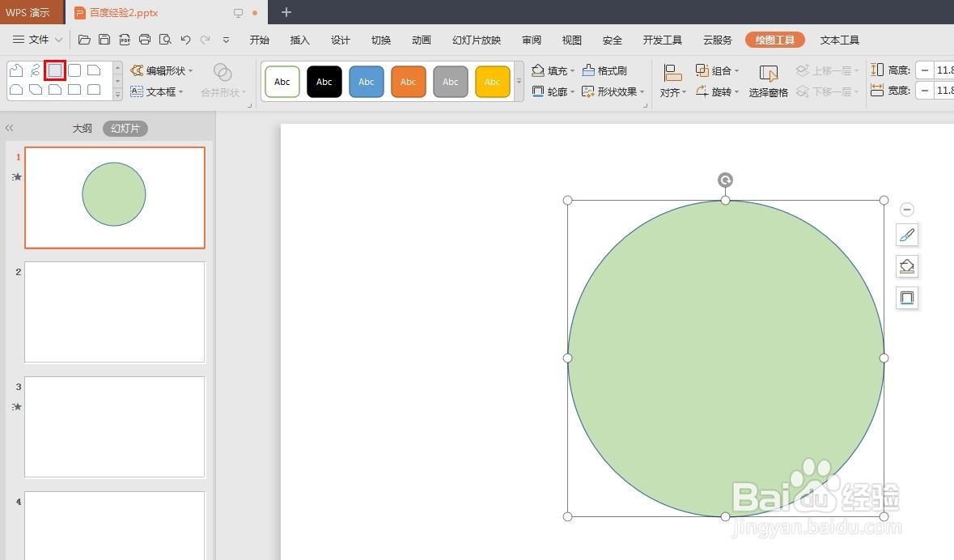The height and width of the screenshot is (560, 954).
Task: Click the 选择窗格 button
Action: [769, 81]
